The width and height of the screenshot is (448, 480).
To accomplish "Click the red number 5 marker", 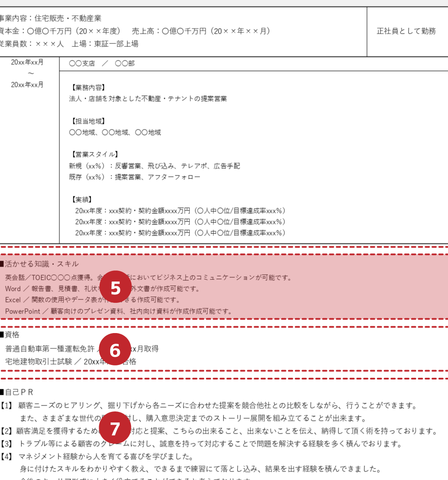I will 115,288.
